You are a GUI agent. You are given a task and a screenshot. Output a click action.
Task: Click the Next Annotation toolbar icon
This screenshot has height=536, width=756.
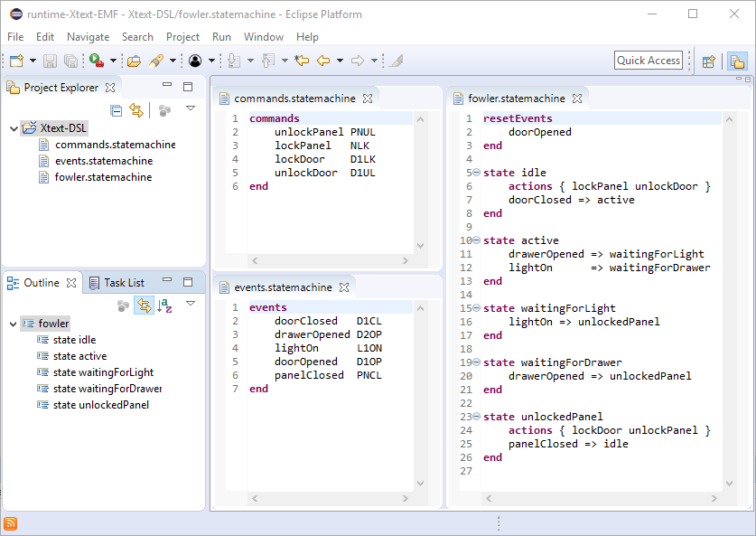(x=234, y=61)
